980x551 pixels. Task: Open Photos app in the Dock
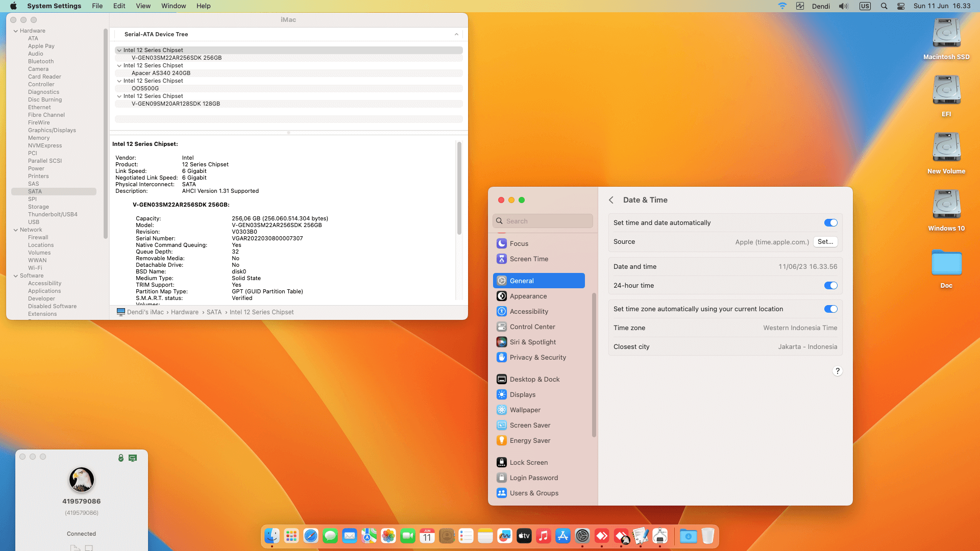click(388, 536)
